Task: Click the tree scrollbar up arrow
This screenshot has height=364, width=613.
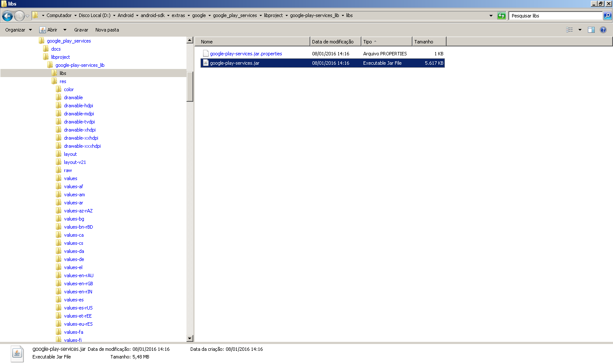Action: (x=190, y=40)
